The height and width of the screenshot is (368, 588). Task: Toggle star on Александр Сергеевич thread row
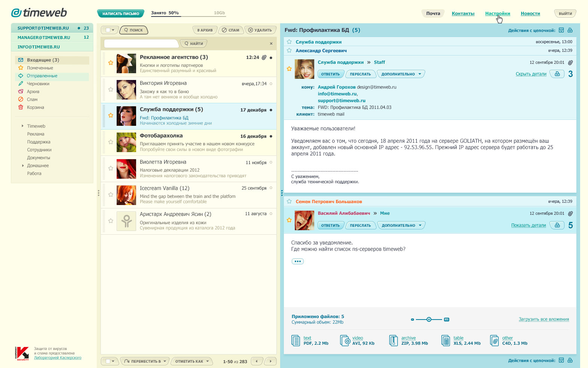coord(289,50)
